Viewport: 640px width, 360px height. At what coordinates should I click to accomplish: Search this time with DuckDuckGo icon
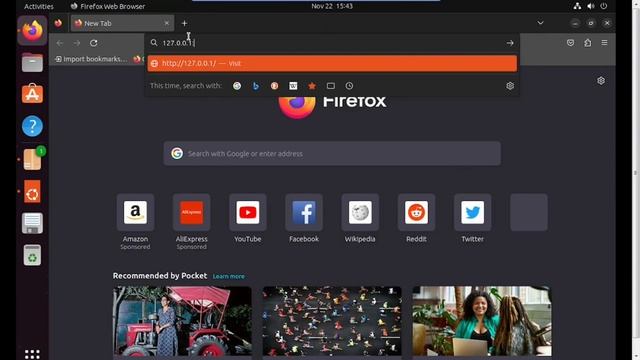(274, 86)
